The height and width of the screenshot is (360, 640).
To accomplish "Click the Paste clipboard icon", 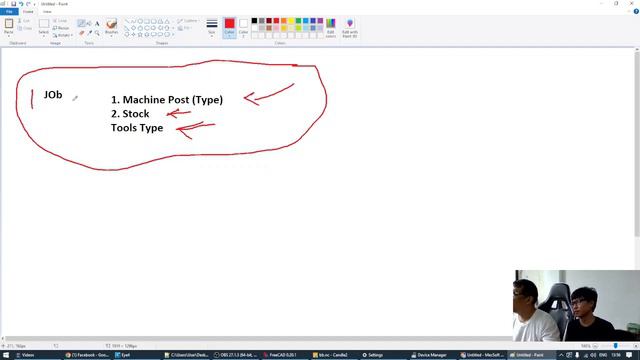I will pyautogui.click(x=9, y=24).
